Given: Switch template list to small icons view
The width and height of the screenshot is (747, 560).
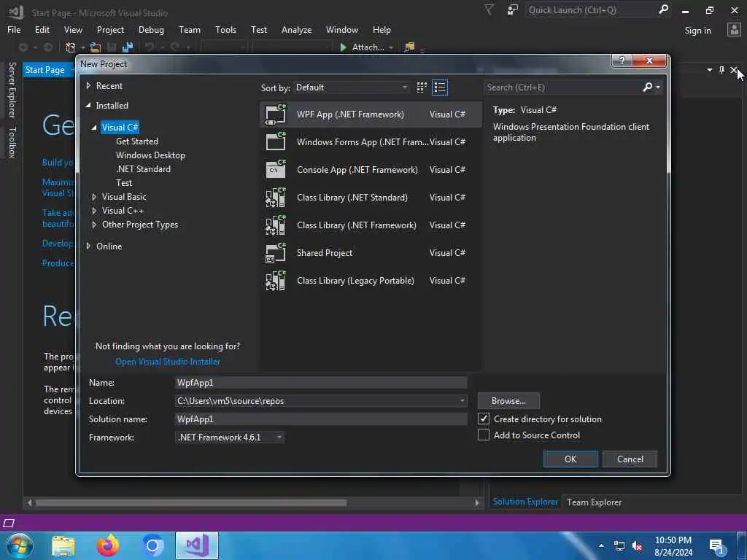Looking at the screenshot, I should [422, 87].
